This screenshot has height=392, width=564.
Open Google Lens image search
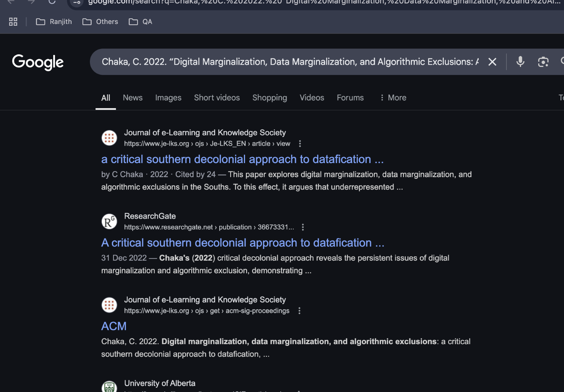(x=543, y=62)
